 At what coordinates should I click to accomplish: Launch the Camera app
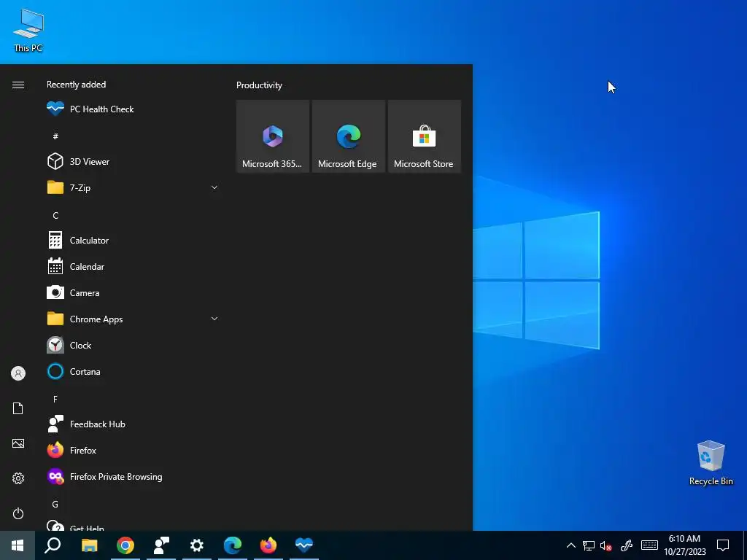point(132,293)
